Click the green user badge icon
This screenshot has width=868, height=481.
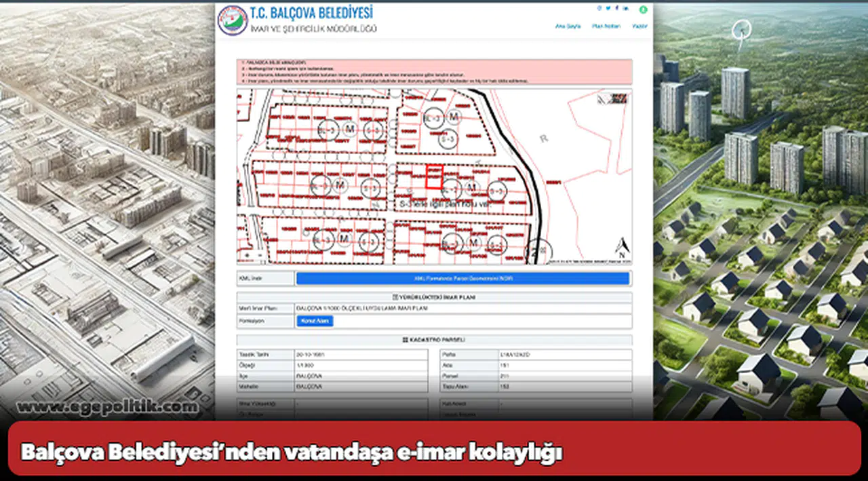pyautogui.click(x=643, y=9)
